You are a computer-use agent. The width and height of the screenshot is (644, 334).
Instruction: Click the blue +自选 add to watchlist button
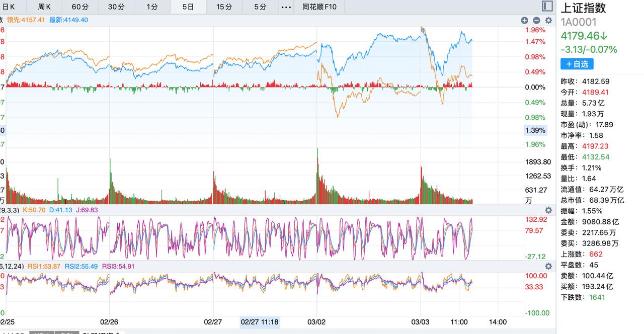(x=577, y=64)
